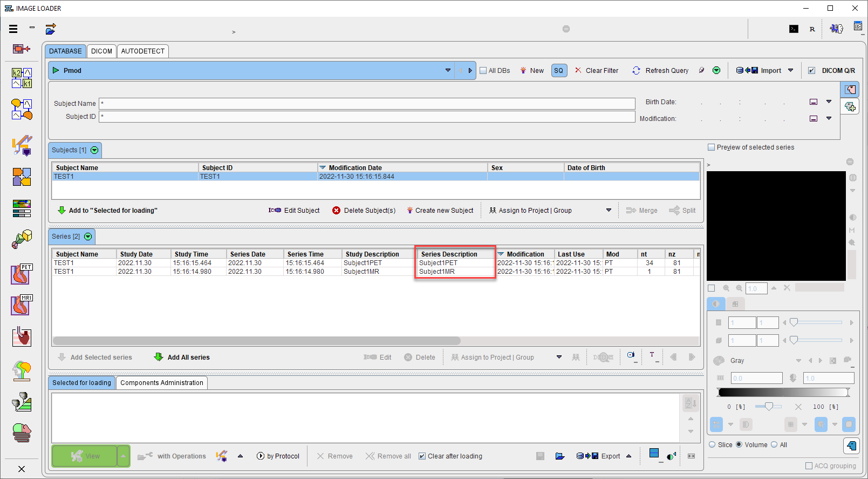The height and width of the screenshot is (479, 868).
Task: Open the Gray color table dropdown
Action: tap(798, 361)
